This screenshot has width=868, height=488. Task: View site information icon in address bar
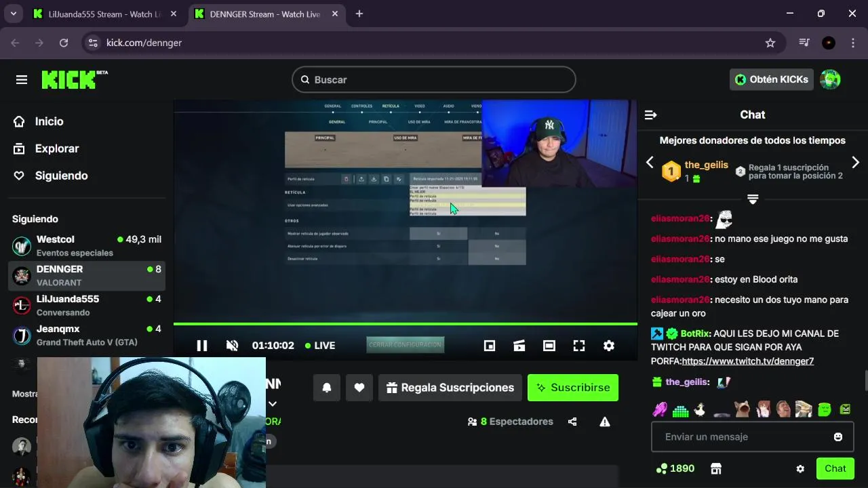(x=94, y=43)
